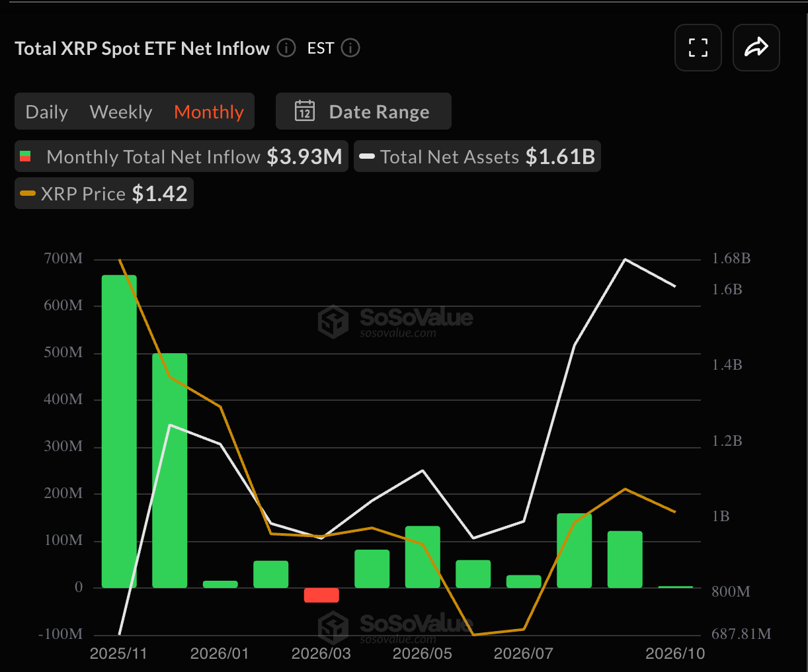Select the 2025/12 bar near 500M
This screenshot has width=808, height=672.
pos(170,470)
